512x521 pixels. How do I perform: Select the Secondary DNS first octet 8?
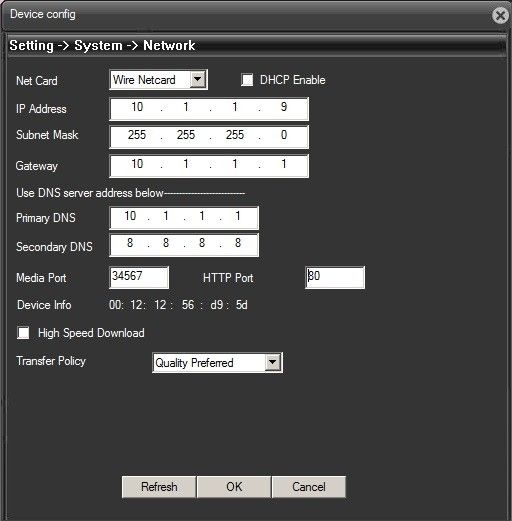(x=130, y=243)
